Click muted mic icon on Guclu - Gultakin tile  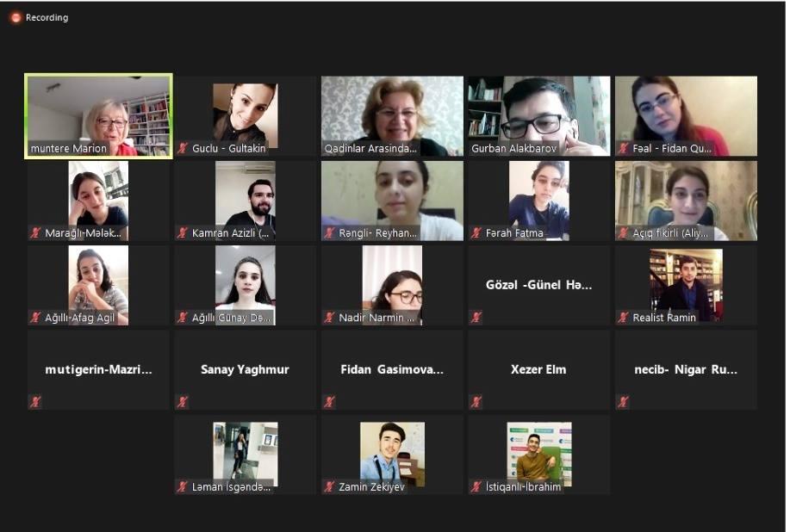pyautogui.click(x=183, y=148)
